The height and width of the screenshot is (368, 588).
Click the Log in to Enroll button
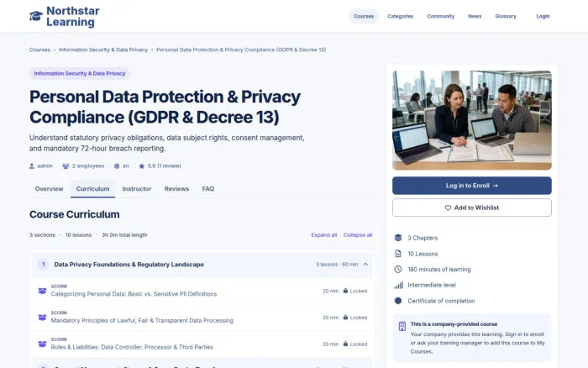tap(472, 186)
